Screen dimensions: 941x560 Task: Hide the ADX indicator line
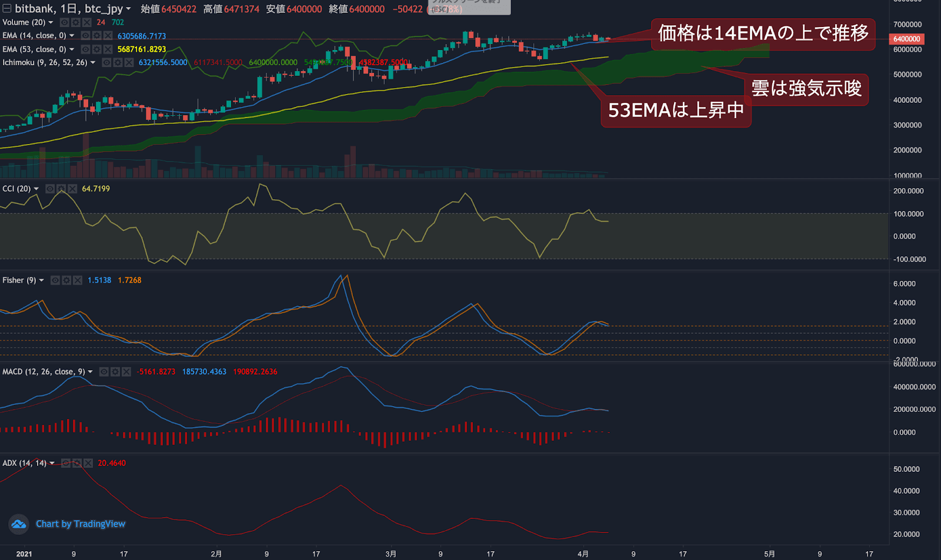click(x=66, y=463)
